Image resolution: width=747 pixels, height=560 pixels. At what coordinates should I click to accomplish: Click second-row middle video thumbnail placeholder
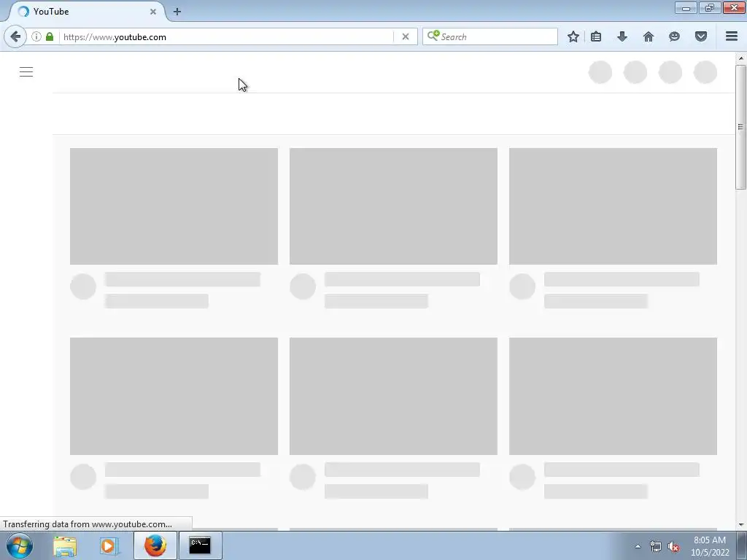pyautogui.click(x=393, y=396)
